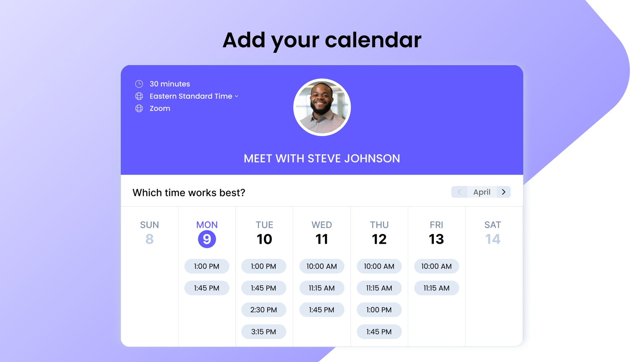Click the MEET WITH STEVE JOHNSON heading
The height and width of the screenshot is (362, 644).
322,159
